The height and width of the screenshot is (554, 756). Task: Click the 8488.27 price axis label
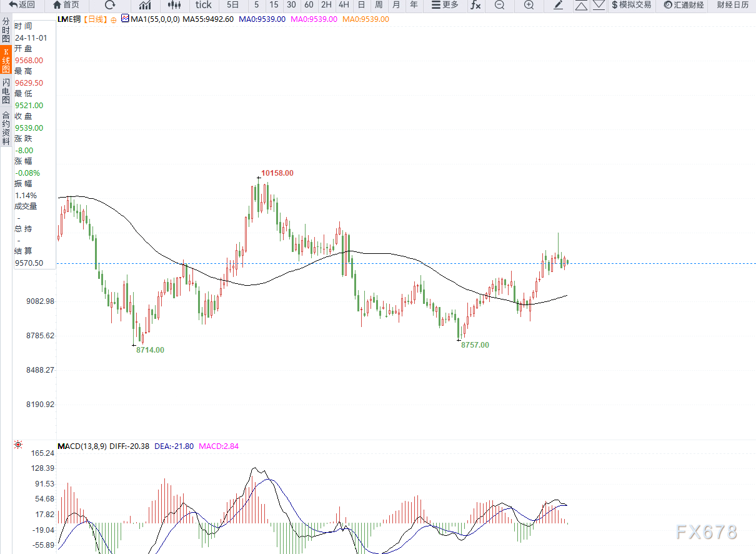(x=41, y=370)
